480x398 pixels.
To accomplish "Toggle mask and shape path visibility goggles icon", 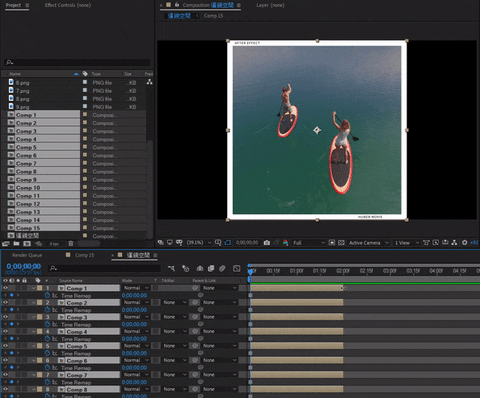I will click(179, 242).
